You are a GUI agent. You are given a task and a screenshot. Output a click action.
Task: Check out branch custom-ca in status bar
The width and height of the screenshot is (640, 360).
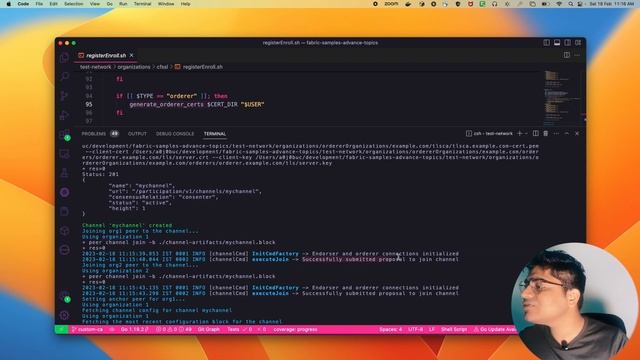87,329
